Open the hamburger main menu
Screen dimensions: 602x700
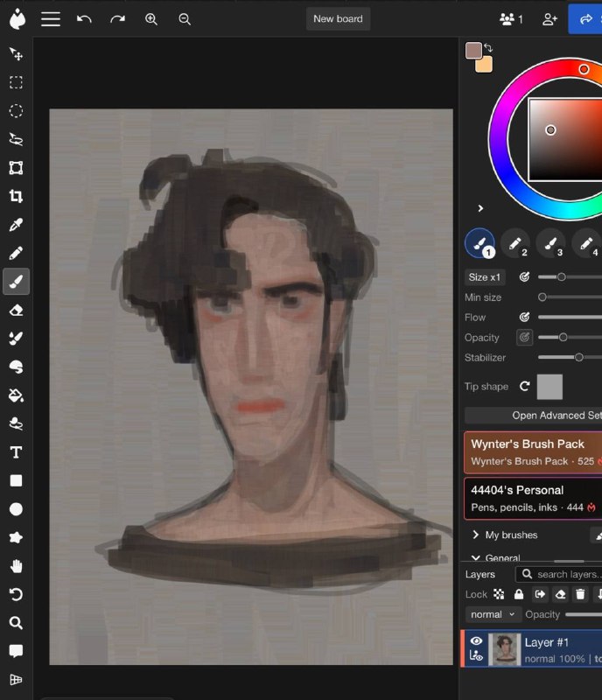pos(51,18)
